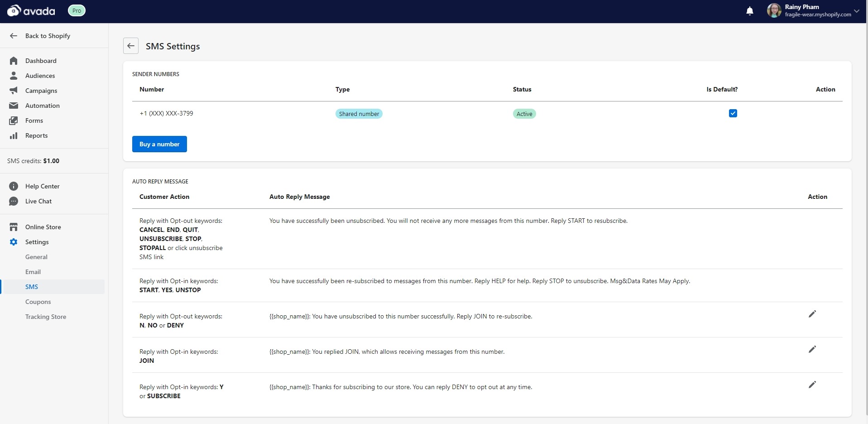Open Dashboard via the home icon
Image resolution: width=868 pixels, height=424 pixels.
click(14, 61)
